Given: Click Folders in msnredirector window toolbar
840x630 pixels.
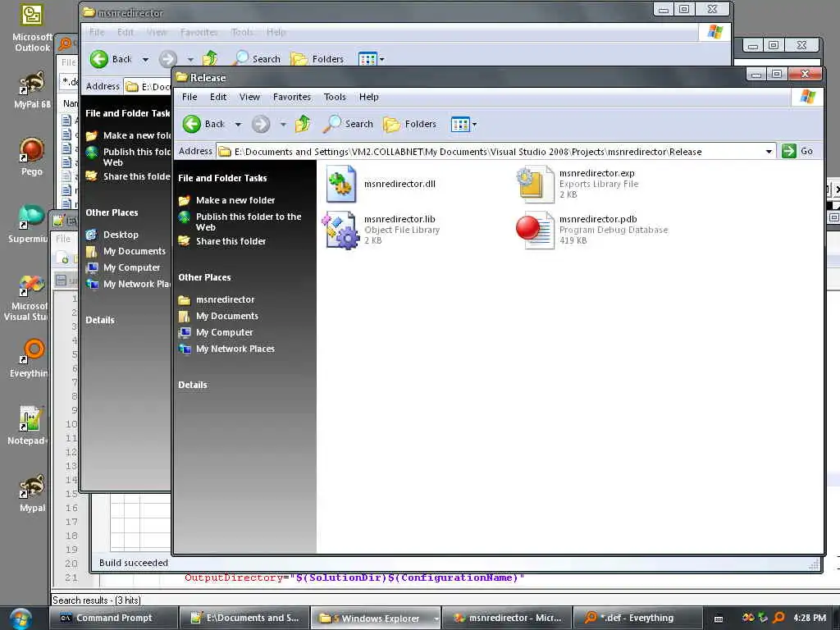Looking at the screenshot, I should pos(317,59).
